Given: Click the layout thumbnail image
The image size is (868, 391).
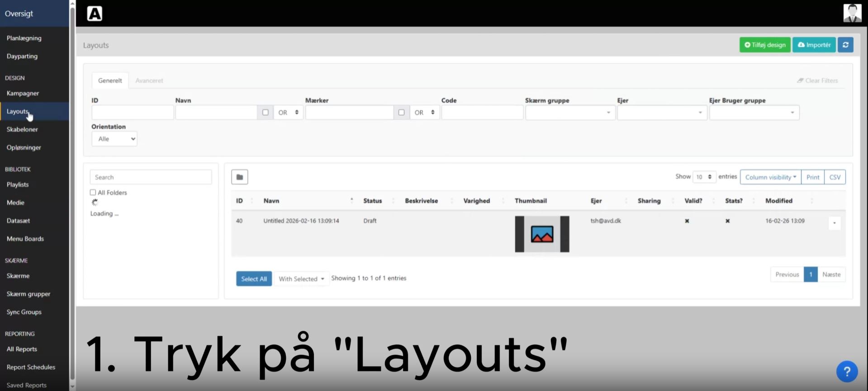Looking at the screenshot, I should [x=542, y=234].
